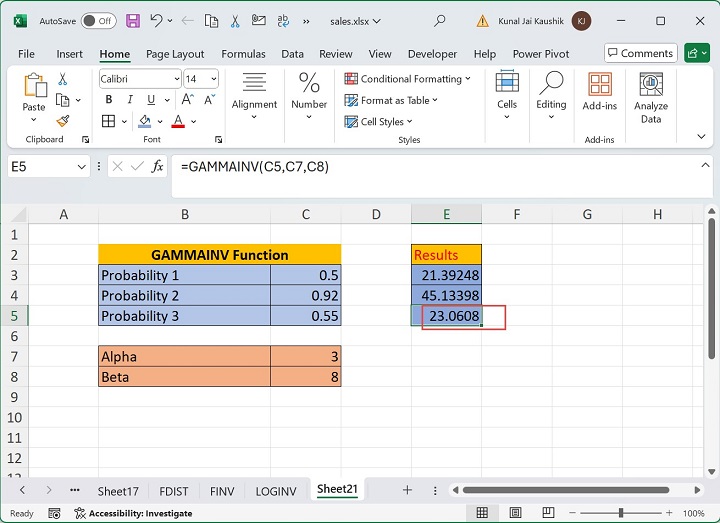Switch to the LOGINV sheet tab

276,490
